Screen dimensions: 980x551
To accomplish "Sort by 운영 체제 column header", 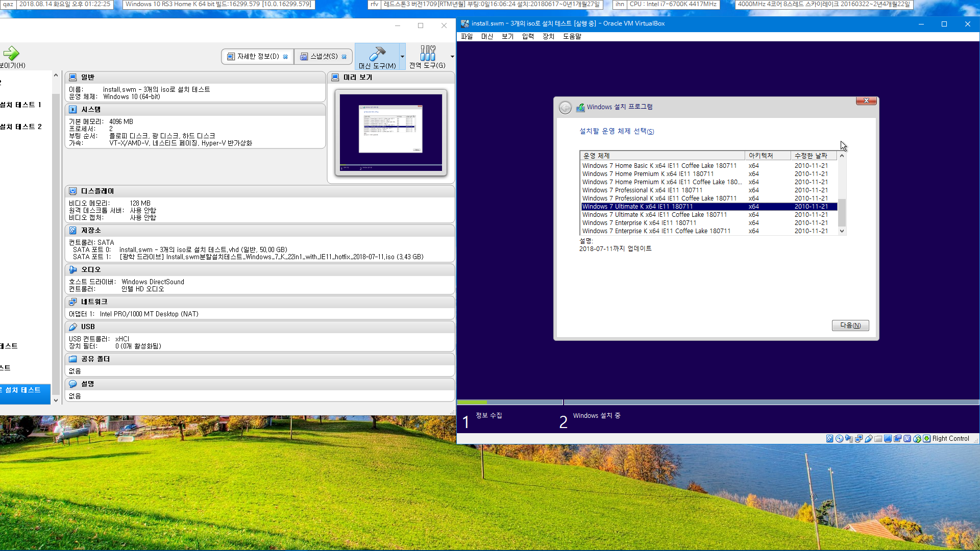I will pyautogui.click(x=662, y=156).
